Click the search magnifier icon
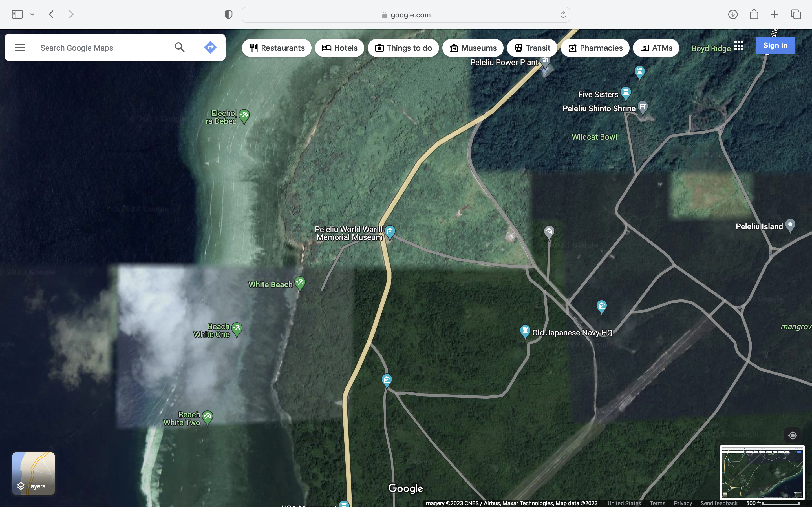This screenshot has width=812, height=507. (180, 48)
